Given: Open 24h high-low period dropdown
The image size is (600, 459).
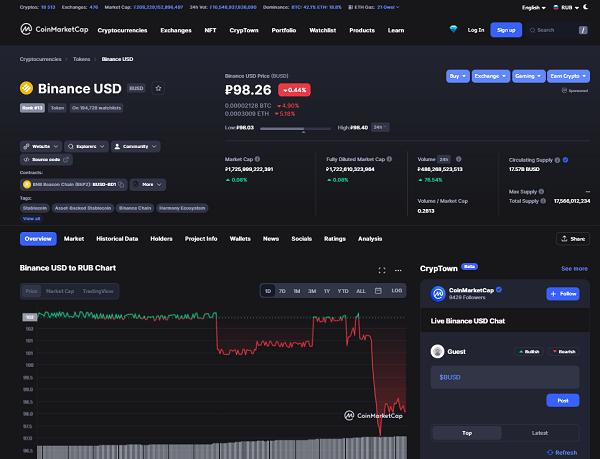Looking at the screenshot, I should [380, 127].
